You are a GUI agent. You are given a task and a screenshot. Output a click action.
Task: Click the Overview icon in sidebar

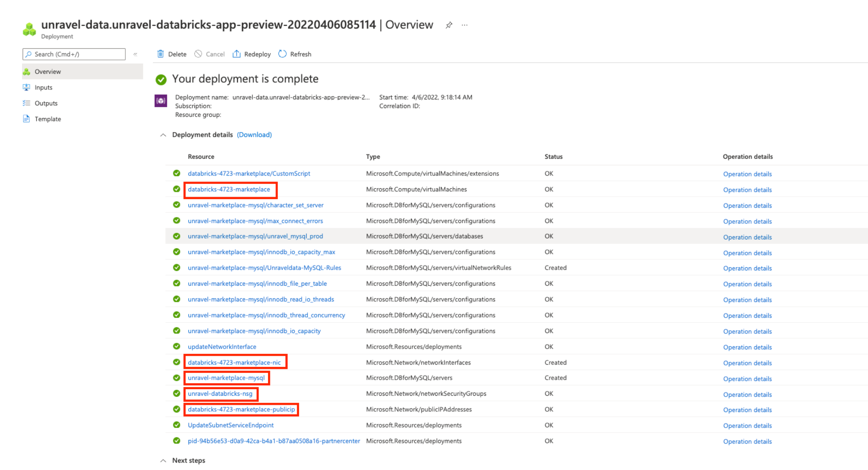(26, 71)
